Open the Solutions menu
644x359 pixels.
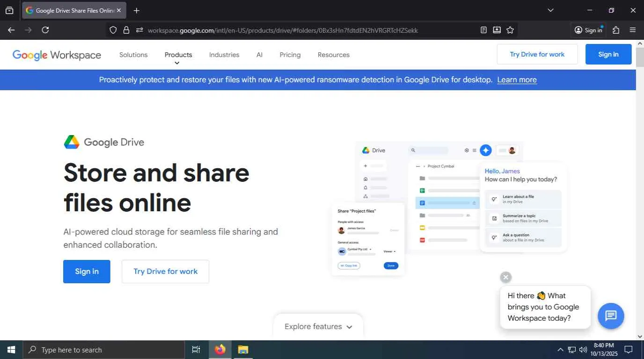coord(133,55)
